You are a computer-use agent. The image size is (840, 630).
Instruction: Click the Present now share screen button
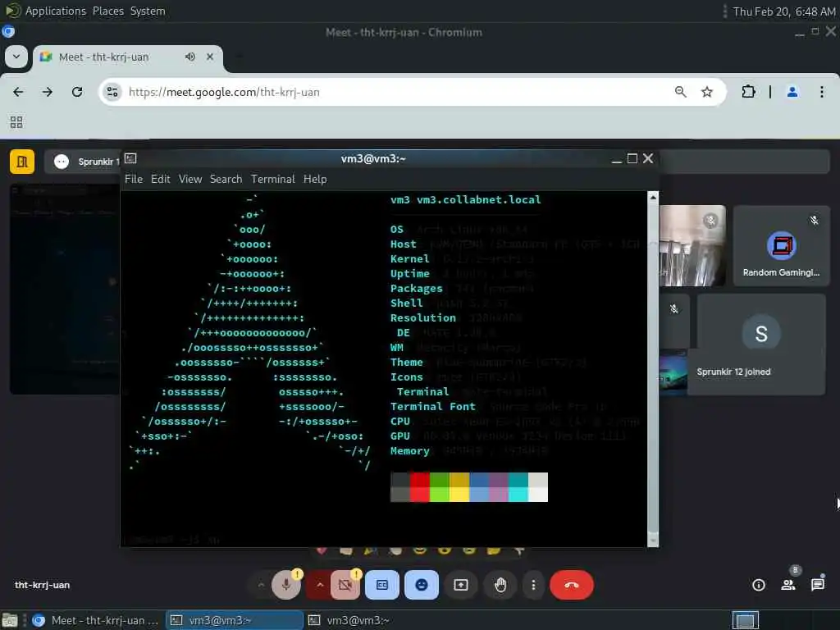coord(461,584)
